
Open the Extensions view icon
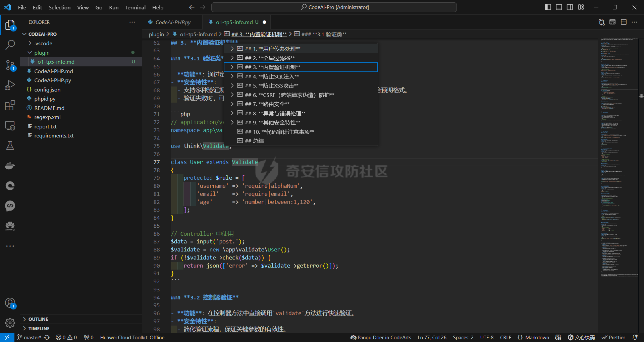10,105
